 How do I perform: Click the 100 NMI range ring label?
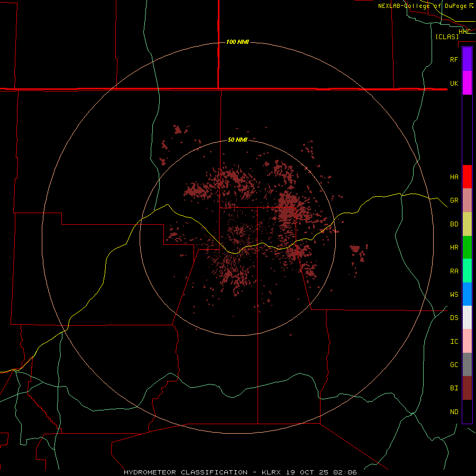(237, 42)
